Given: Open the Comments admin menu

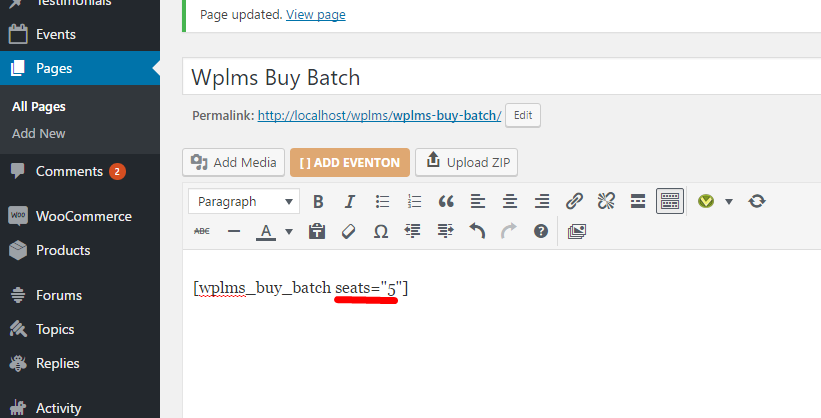Looking at the screenshot, I should pos(80,171).
